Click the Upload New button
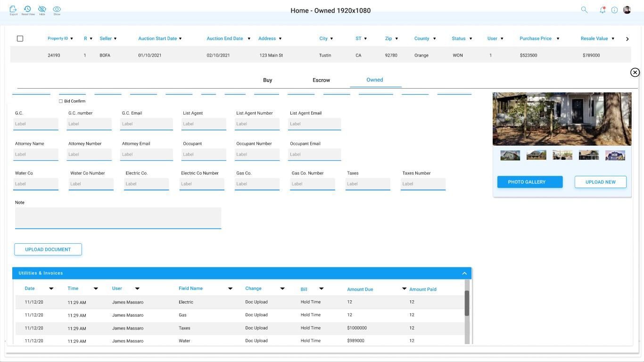The height and width of the screenshot is (362, 644). [601, 182]
